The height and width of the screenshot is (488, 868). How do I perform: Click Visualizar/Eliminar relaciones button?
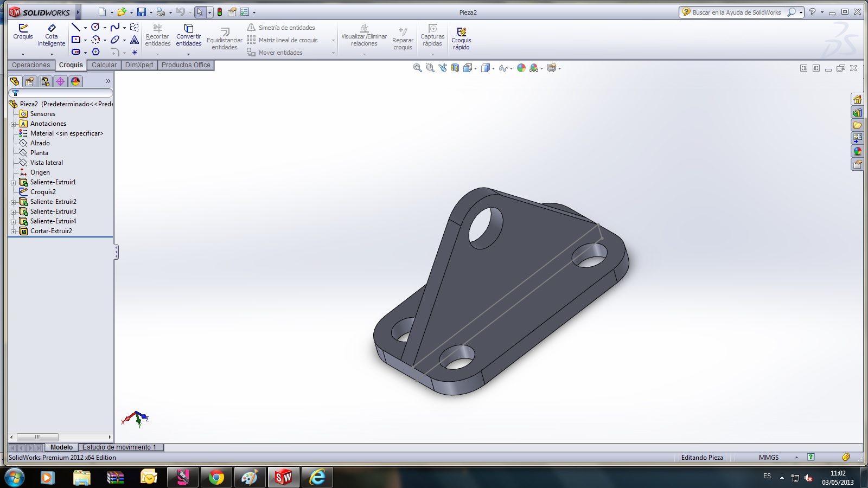(x=364, y=36)
